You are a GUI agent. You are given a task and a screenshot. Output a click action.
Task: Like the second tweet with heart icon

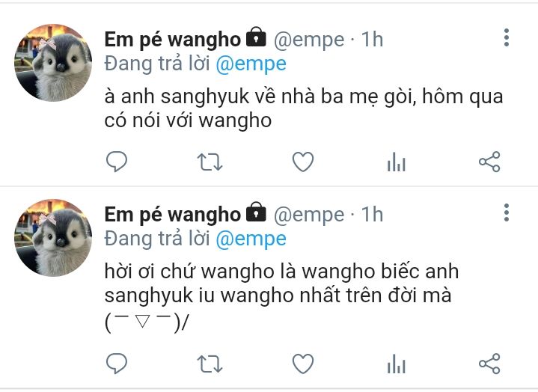pyautogui.click(x=302, y=363)
